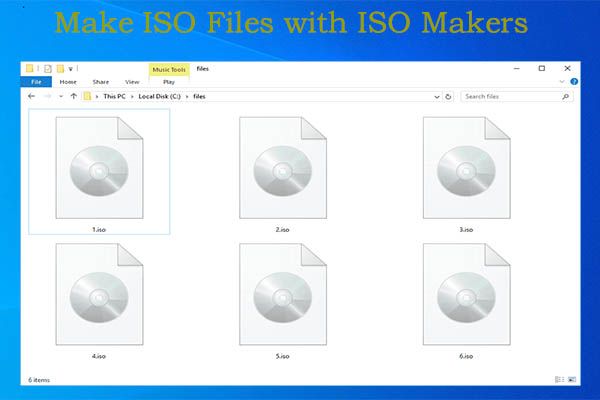Click the files breadcrumb segment
Viewport: 600px width, 400px height.
199,96
